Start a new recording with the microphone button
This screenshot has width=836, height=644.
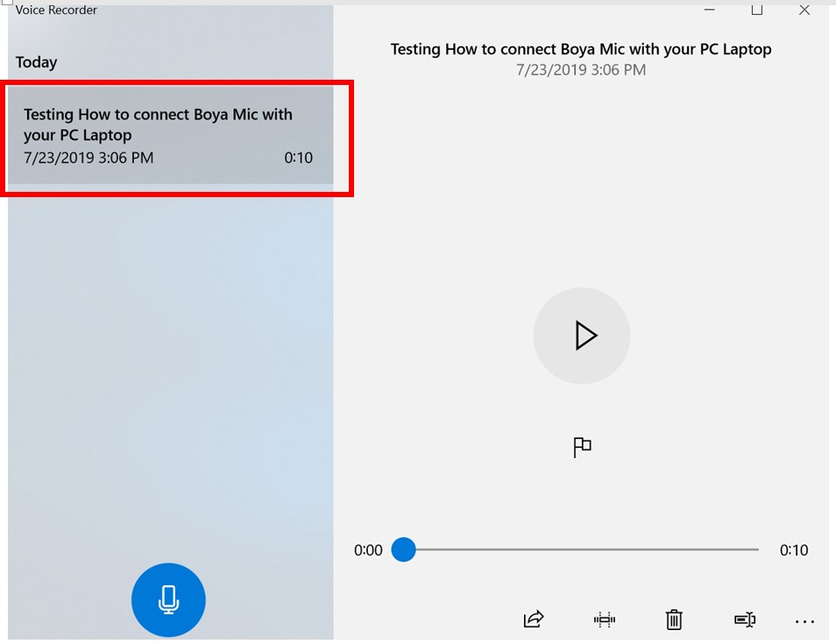pyautogui.click(x=168, y=599)
